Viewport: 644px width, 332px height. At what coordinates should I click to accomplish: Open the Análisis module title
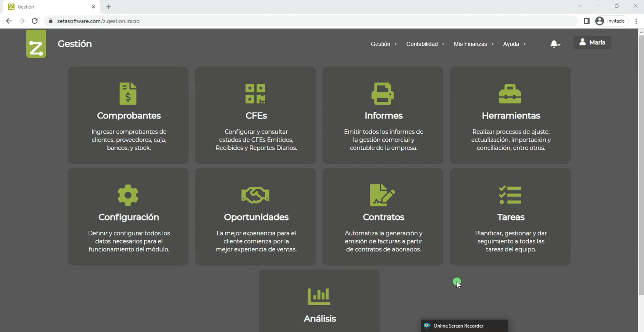click(320, 319)
